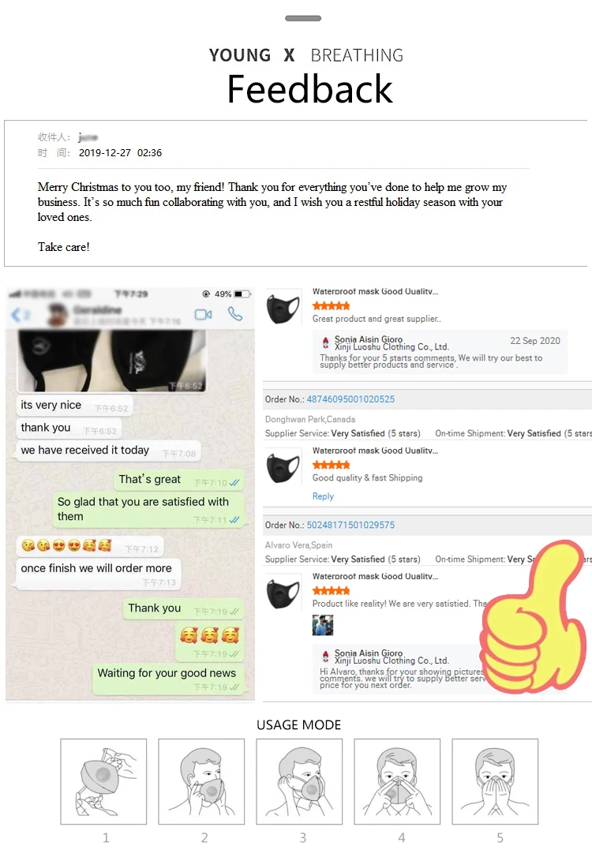Open the contact avatar in chat header
This screenshot has height=868, width=592.
pos(58,314)
